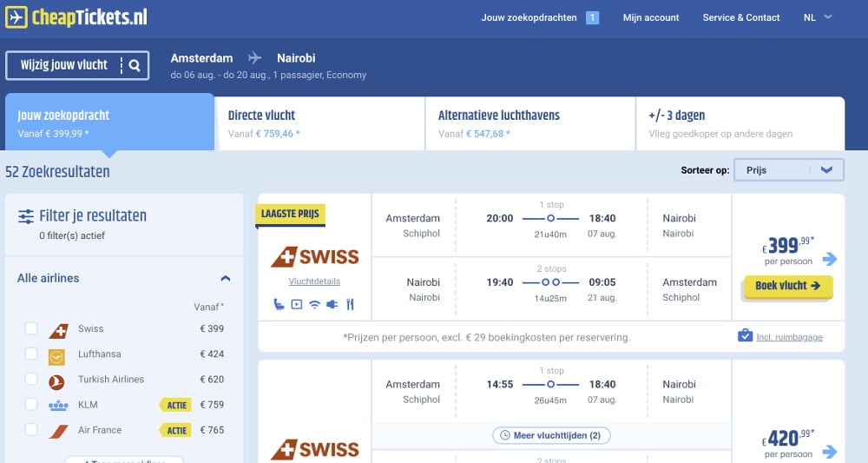
Task: Click the blue arrow next to the €420 price
Action: tap(829, 452)
